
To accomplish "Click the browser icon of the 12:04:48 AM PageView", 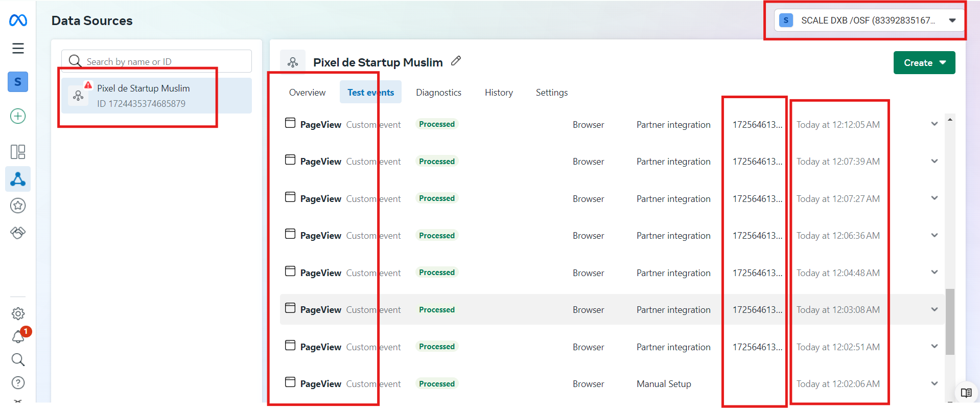I will pyautogui.click(x=290, y=271).
